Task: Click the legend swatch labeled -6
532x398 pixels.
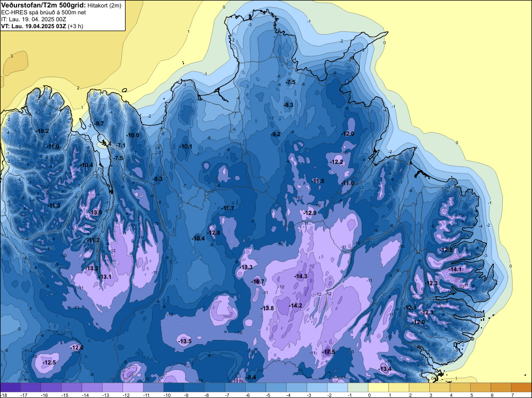Action: [256, 387]
